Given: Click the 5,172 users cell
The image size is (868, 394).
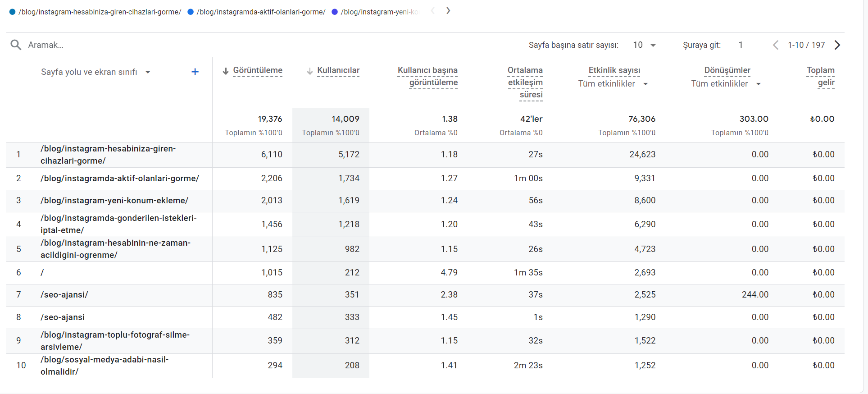Looking at the screenshot, I should pos(349,155).
